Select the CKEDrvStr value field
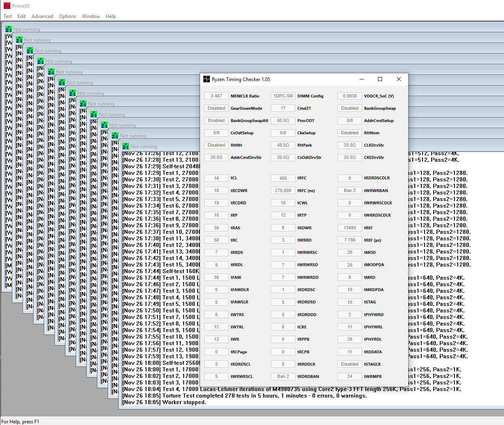 click(350, 157)
